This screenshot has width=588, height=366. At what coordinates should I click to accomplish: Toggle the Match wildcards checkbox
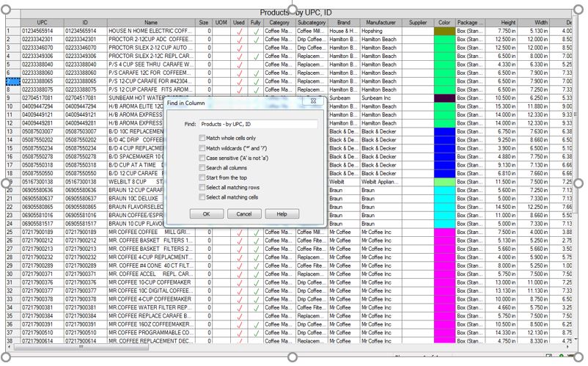[202, 148]
